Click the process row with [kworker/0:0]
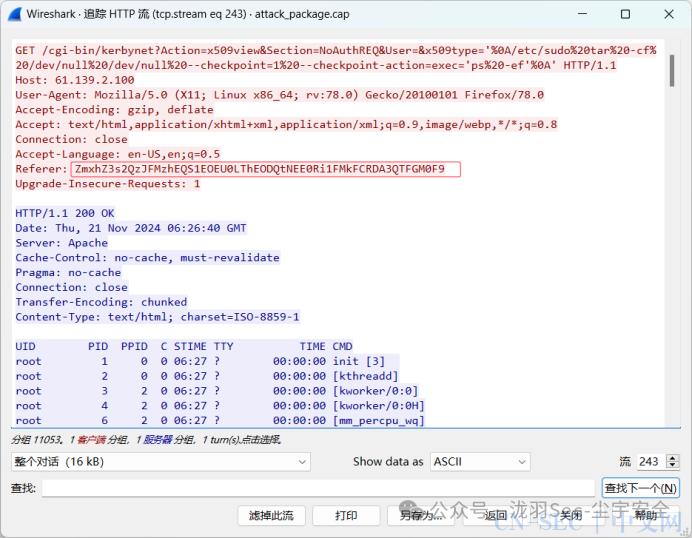The height and width of the screenshot is (538, 692). pyautogui.click(x=216, y=391)
